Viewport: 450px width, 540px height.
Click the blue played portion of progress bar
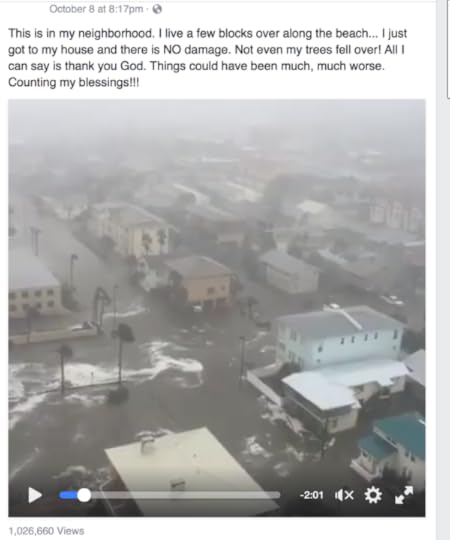(x=68, y=496)
